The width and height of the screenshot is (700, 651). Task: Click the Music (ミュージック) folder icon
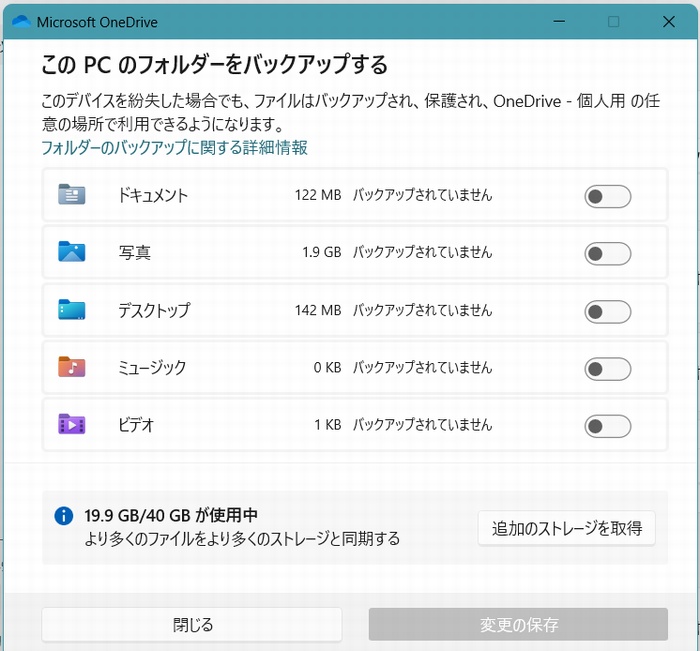click(72, 367)
